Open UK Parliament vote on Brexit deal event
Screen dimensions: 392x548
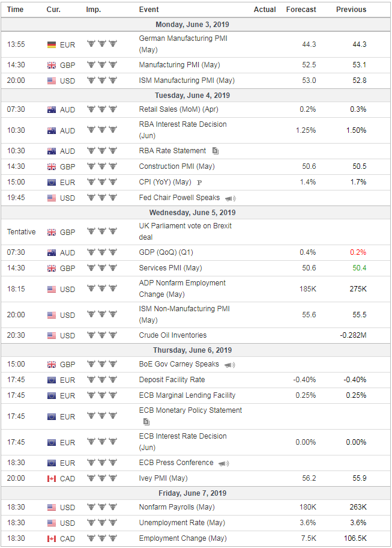(x=185, y=231)
